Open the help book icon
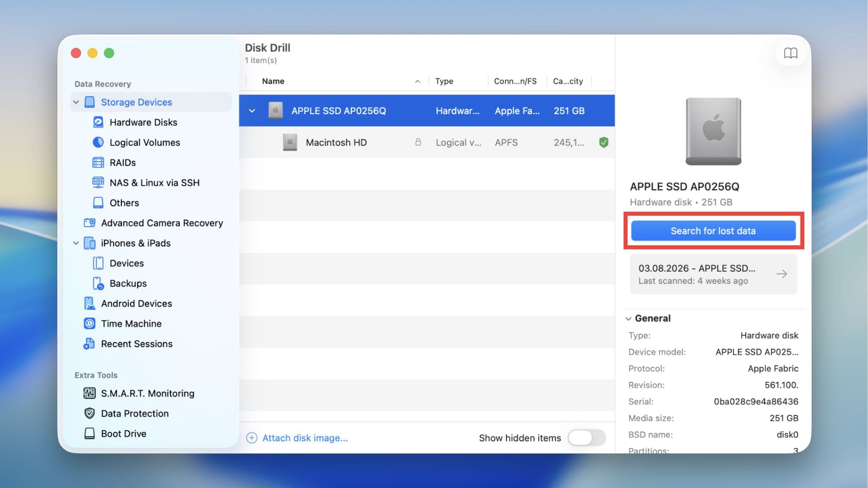The width and height of the screenshot is (868, 488). pyautogui.click(x=790, y=53)
